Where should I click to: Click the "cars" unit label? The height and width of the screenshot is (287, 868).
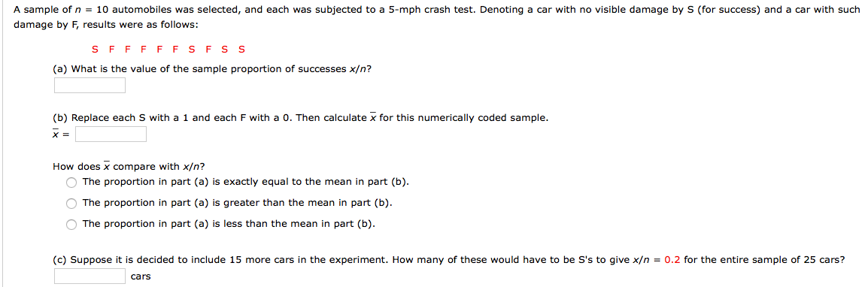[x=141, y=276]
